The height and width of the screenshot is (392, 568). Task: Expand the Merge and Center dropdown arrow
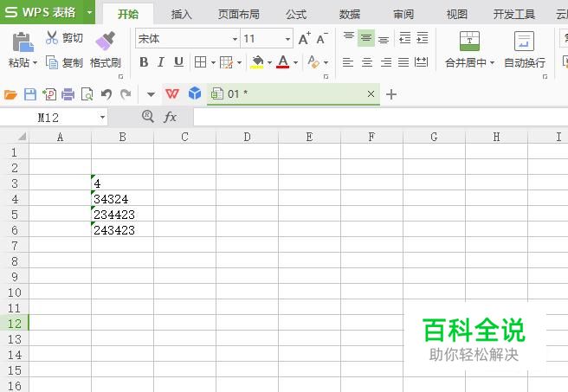[x=492, y=62]
